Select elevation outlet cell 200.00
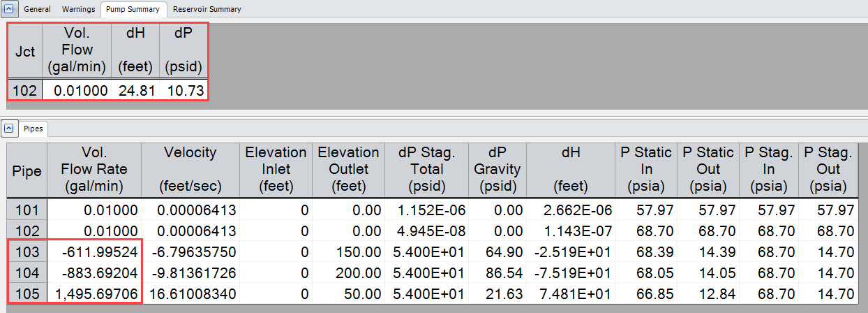Image resolution: width=868 pixels, height=313 pixels. coord(348,272)
